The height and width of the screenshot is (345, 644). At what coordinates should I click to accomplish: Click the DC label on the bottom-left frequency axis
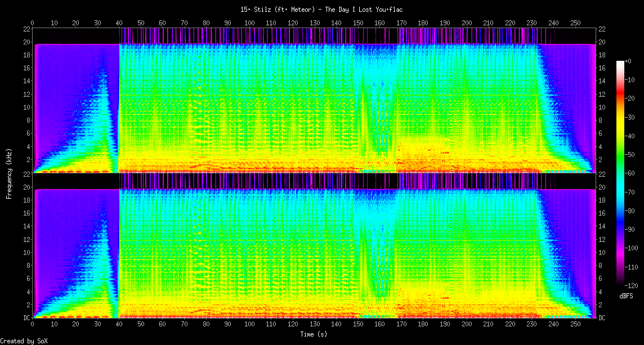(x=26, y=318)
